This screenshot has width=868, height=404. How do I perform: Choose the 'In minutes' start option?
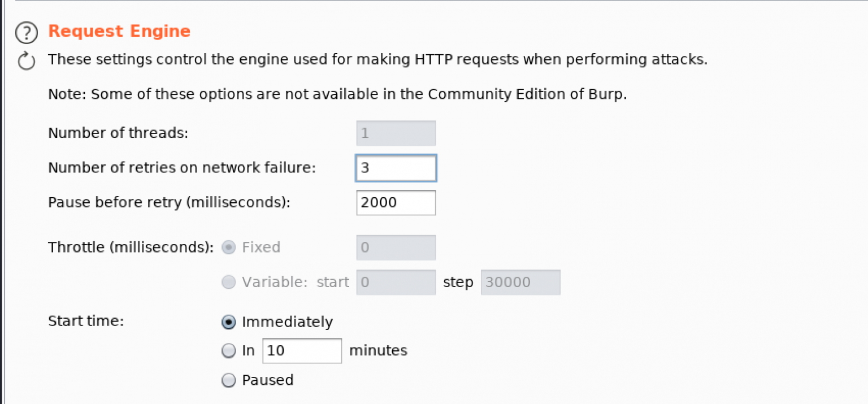(x=228, y=350)
